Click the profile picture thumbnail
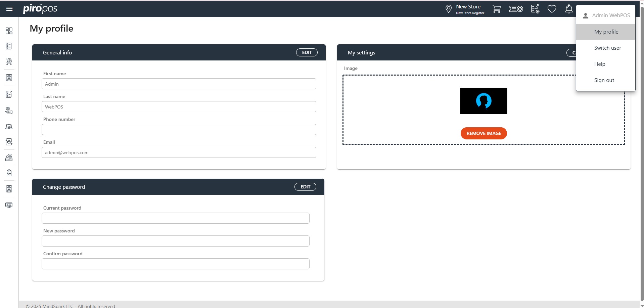The height and width of the screenshot is (308, 644). (484, 101)
